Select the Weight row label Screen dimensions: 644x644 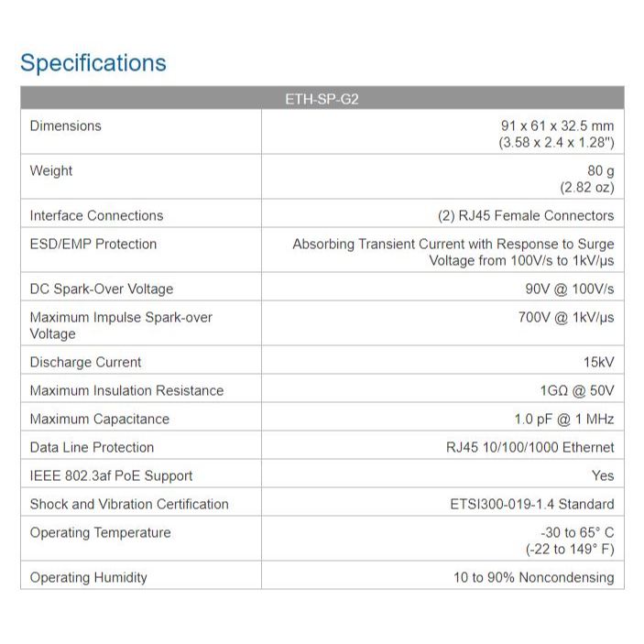coord(51,170)
